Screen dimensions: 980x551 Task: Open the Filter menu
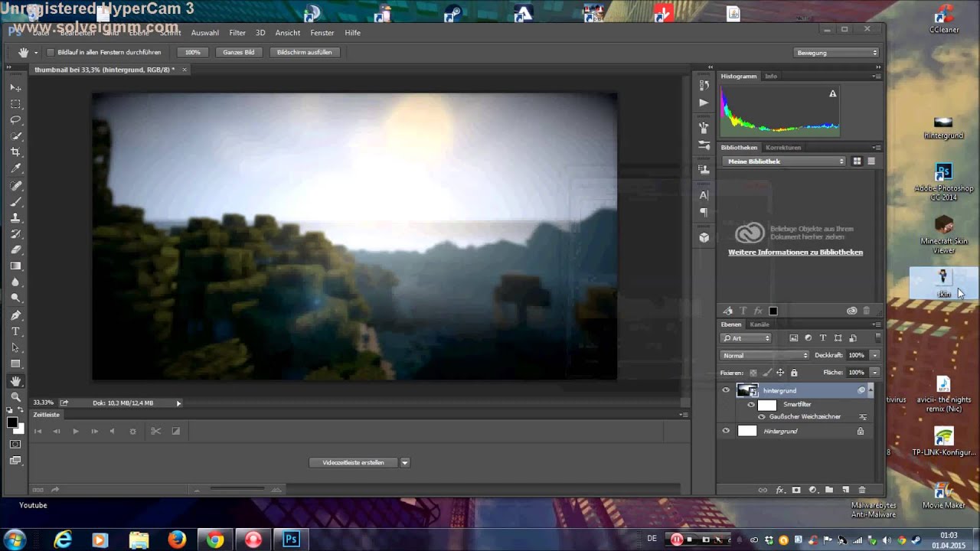[237, 33]
